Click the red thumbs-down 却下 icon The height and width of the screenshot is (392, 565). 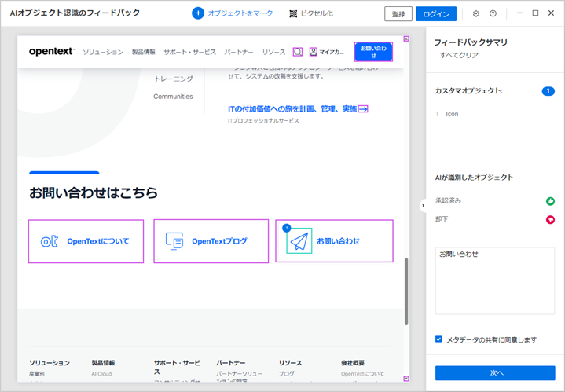pyautogui.click(x=550, y=219)
